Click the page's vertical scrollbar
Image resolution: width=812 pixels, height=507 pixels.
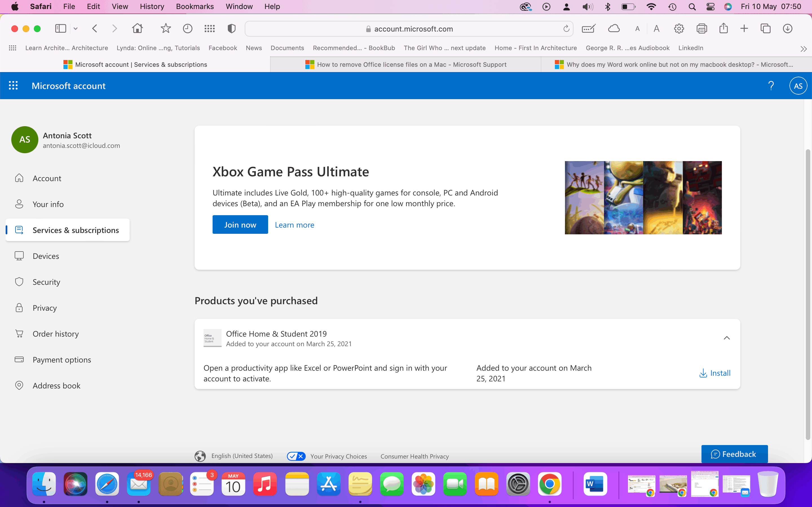tap(808, 295)
